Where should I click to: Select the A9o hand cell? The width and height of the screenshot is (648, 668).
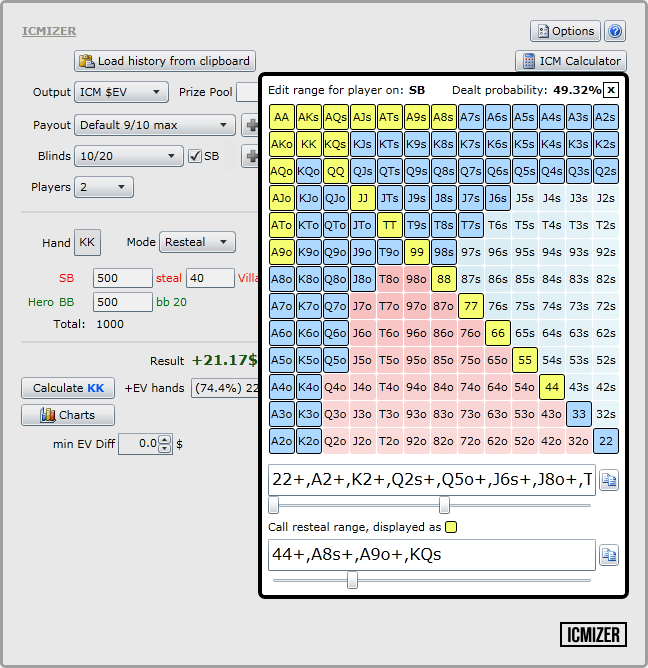[282, 252]
